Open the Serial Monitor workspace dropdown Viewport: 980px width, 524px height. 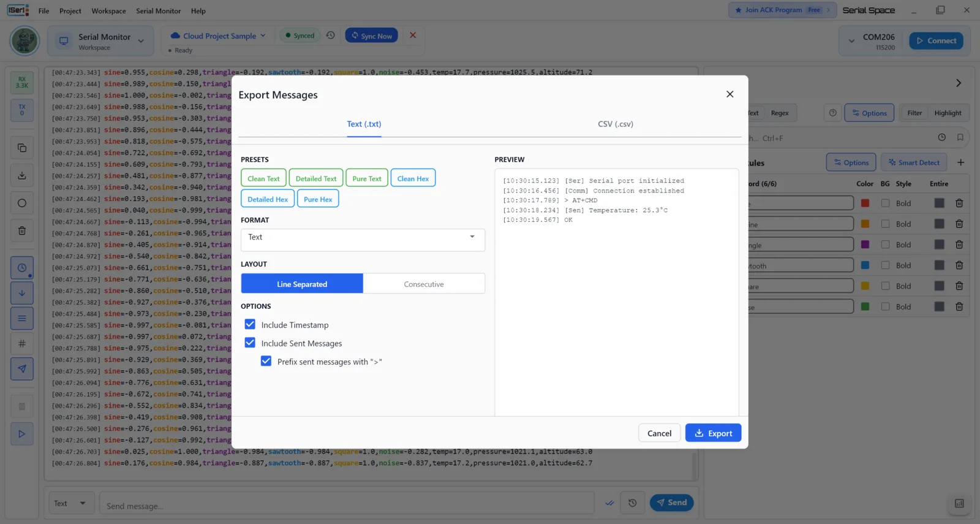pyautogui.click(x=101, y=41)
